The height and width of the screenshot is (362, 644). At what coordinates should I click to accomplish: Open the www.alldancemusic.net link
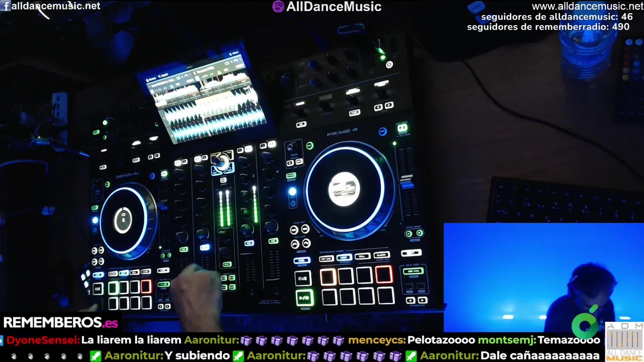[588, 6]
